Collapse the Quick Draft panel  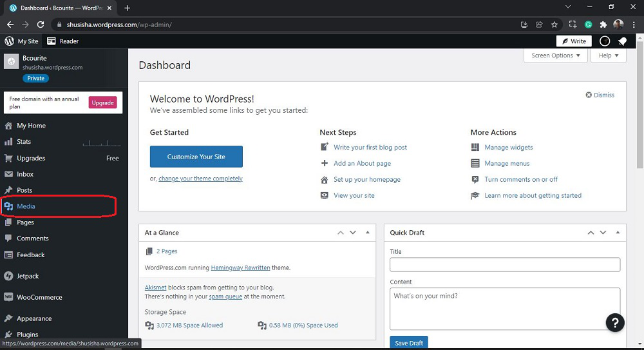pos(618,233)
